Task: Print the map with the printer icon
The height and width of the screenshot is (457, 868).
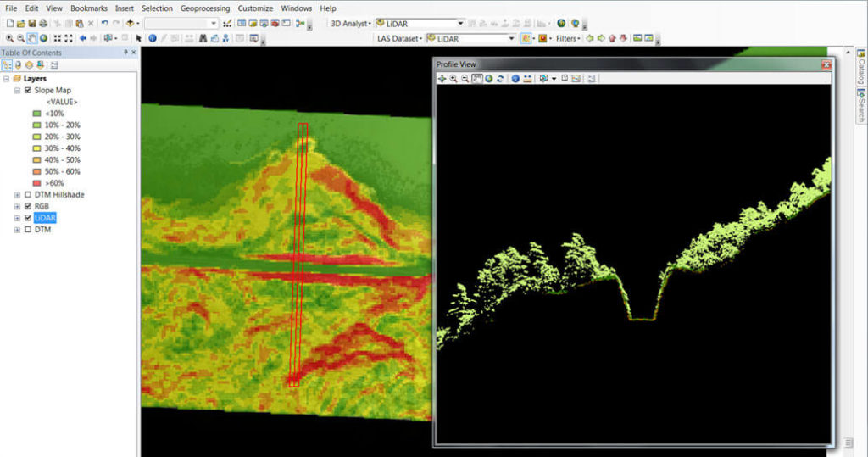Action: [x=43, y=23]
